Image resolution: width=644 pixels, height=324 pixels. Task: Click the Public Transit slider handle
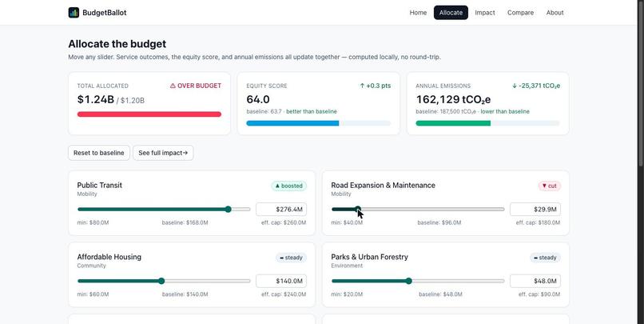pyautogui.click(x=229, y=210)
